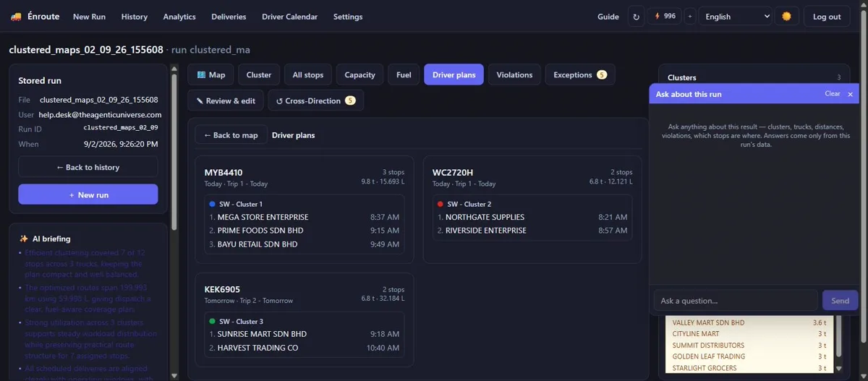Click the Cross-Direction button
868x381 pixels.
[315, 100]
